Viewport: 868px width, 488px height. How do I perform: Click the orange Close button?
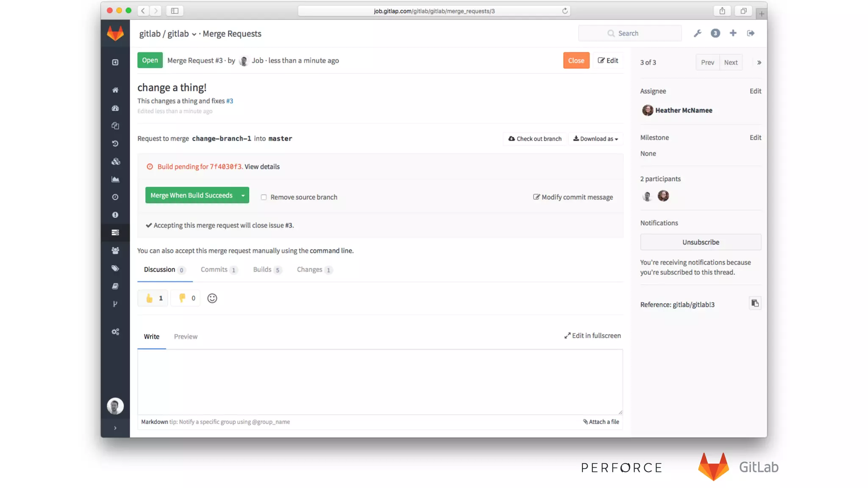[x=576, y=60]
